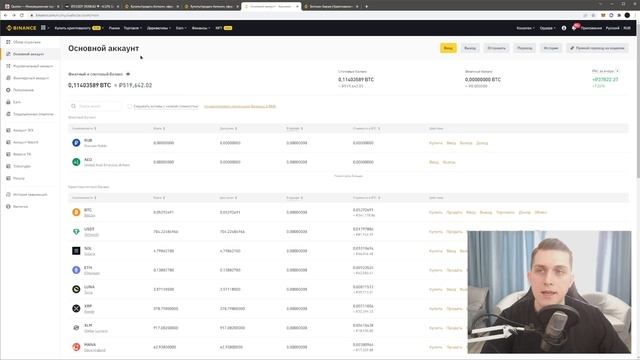Click the browser reload icon
The height and width of the screenshot is (360, 640).
[x=22, y=15]
